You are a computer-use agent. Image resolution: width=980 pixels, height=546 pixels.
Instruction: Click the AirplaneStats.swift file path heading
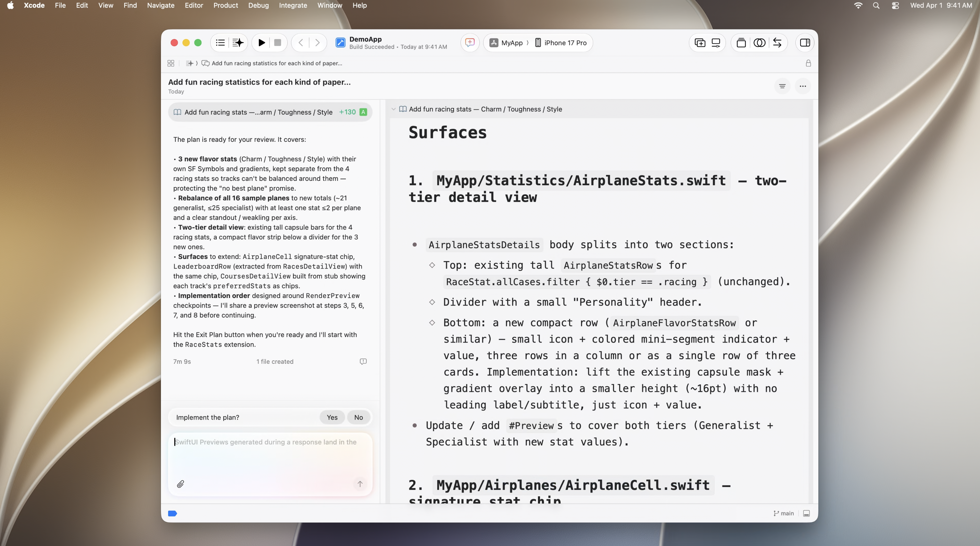click(581, 181)
